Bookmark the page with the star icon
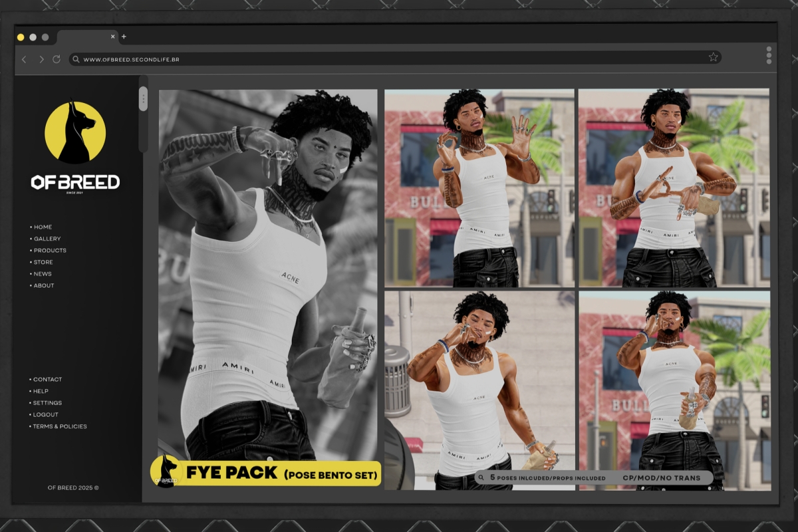798x532 pixels. [713, 57]
